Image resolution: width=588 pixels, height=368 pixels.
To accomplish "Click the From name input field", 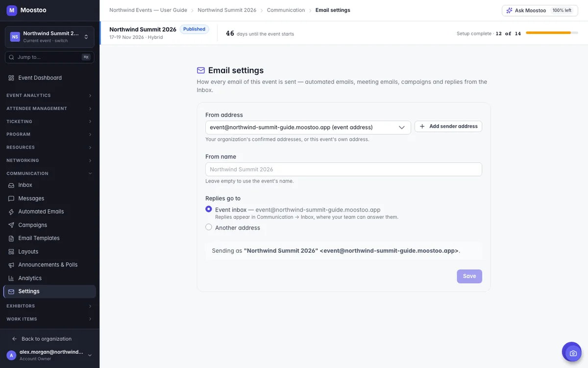I will [x=343, y=169].
